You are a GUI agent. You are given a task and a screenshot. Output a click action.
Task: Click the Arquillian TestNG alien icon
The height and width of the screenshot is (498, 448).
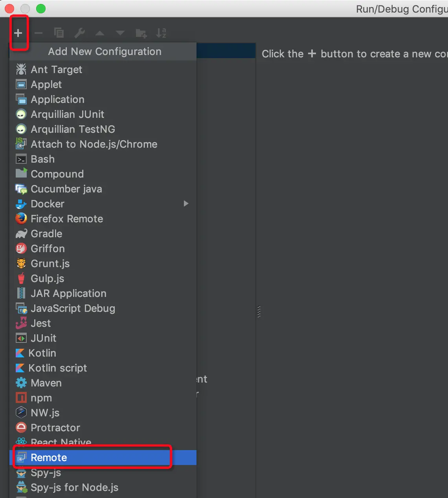pos(21,129)
